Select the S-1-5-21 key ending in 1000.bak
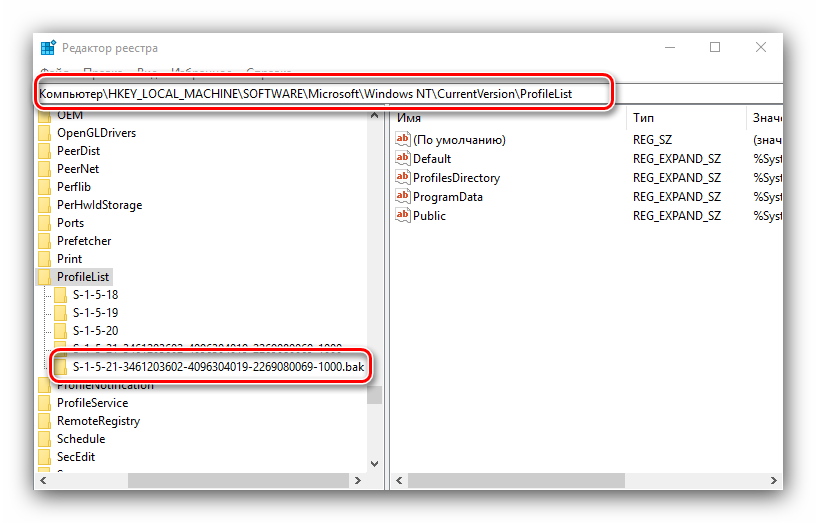This screenshot has width=816, height=523. (218, 367)
